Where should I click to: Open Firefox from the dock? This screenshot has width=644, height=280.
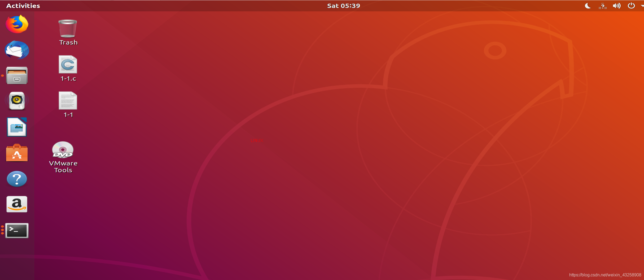[17, 24]
